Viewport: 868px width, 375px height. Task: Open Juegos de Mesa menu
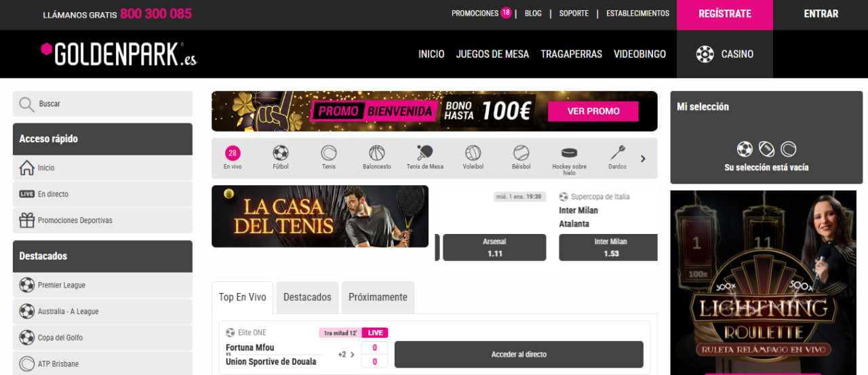(x=492, y=54)
